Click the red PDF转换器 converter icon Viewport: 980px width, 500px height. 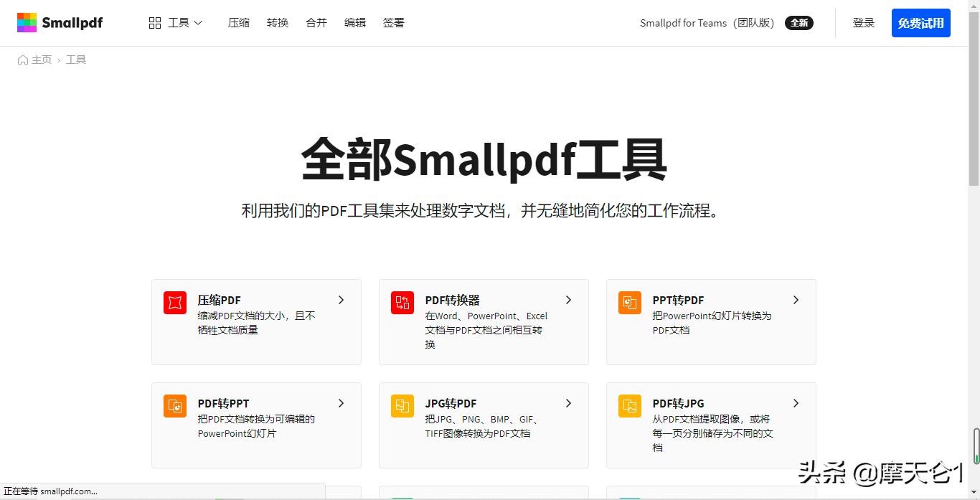[402, 303]
